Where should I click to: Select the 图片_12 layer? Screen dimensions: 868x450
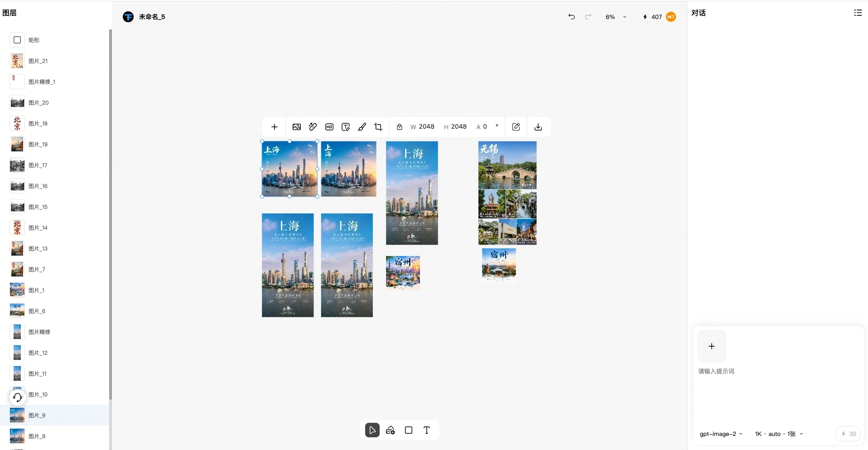coord(54,353)
